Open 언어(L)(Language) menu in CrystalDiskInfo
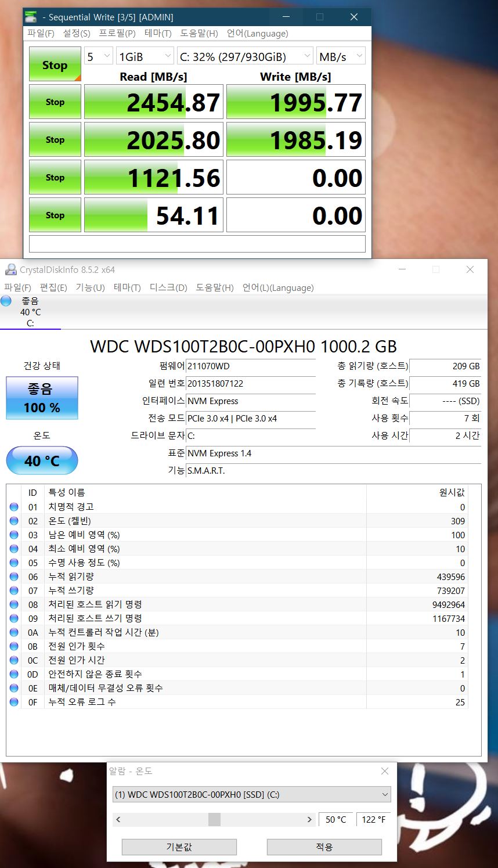Viewport: 498px width, 868px height. (x=278, y=287)
